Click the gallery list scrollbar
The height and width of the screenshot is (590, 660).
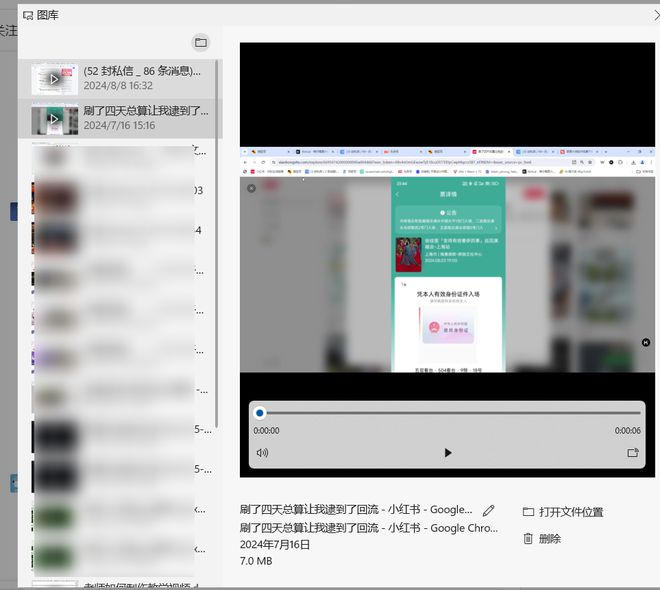click(216, 244)
